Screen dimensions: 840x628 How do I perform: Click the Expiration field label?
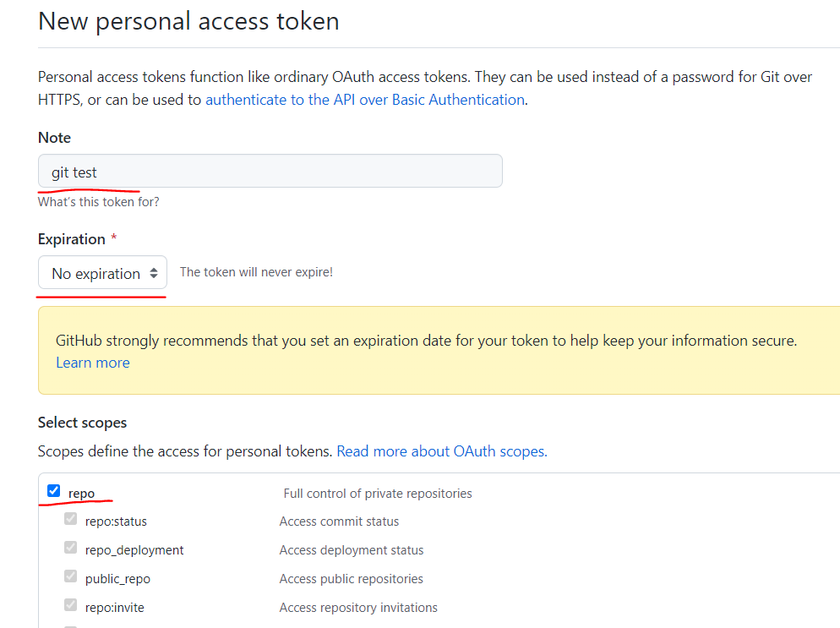[71, 239]
